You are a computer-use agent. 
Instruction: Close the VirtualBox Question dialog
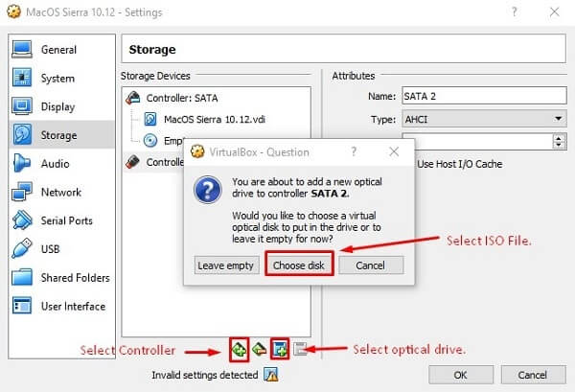(394, 151)
